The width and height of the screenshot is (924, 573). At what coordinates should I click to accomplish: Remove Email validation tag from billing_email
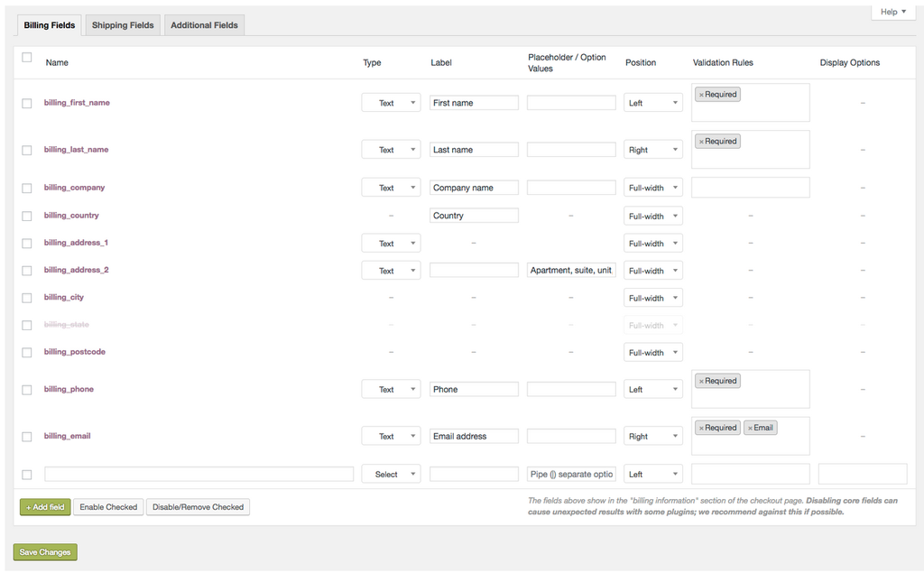(x=750, y=429)
